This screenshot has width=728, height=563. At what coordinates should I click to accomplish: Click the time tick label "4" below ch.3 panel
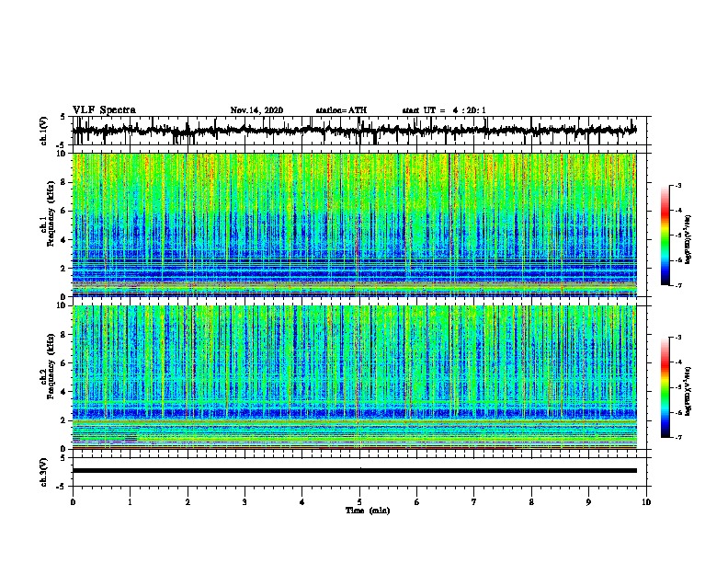tap(302, 502)
